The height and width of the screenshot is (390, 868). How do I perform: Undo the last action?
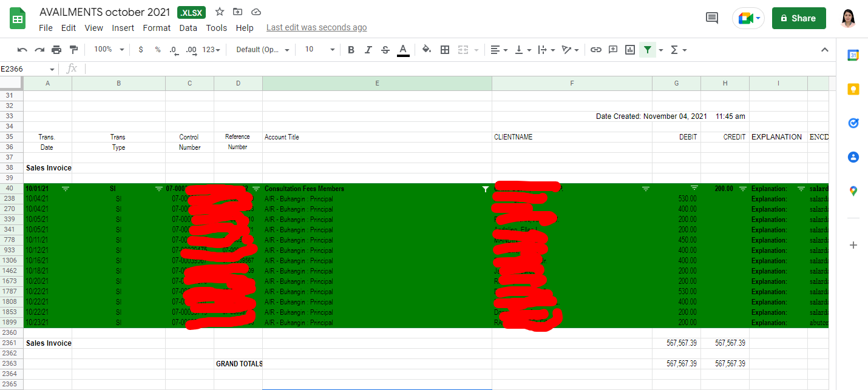(22, 50)
